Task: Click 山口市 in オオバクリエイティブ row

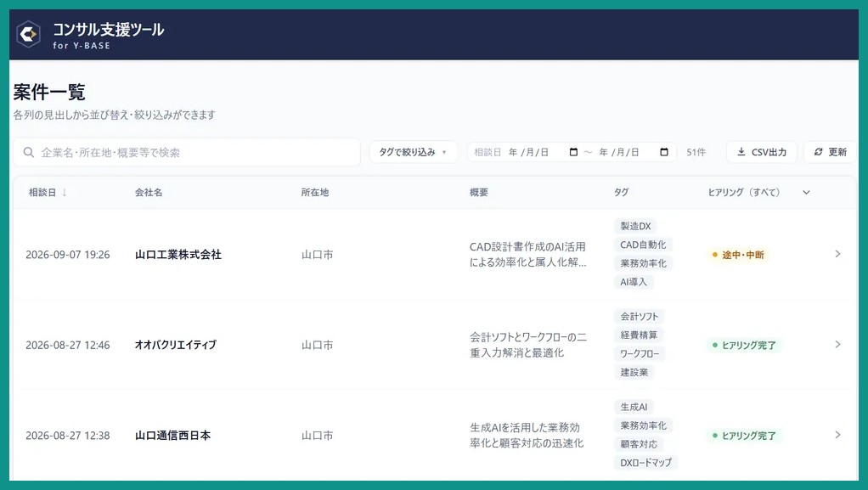Action: click(317, 345)
